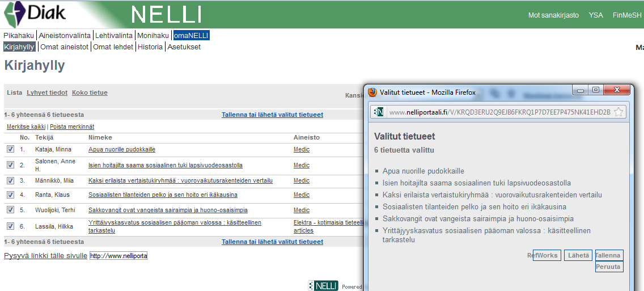
Task: Open Medic link in row 1
Action: click(x=302, y=149)
